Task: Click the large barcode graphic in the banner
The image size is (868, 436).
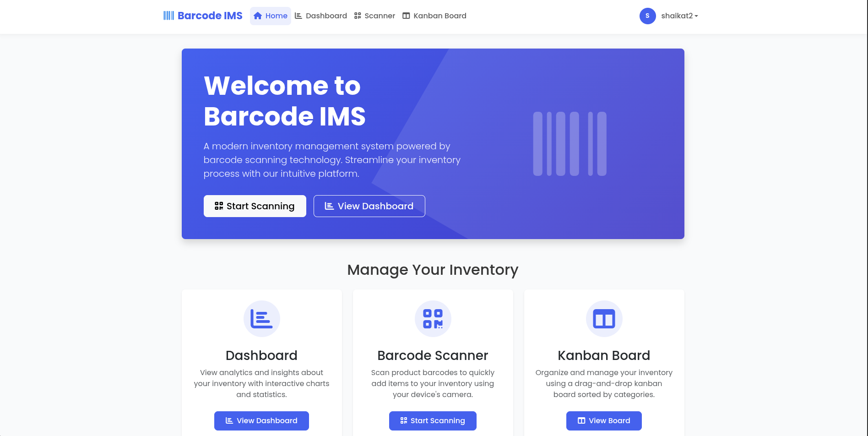Action: tap(570, 144)
